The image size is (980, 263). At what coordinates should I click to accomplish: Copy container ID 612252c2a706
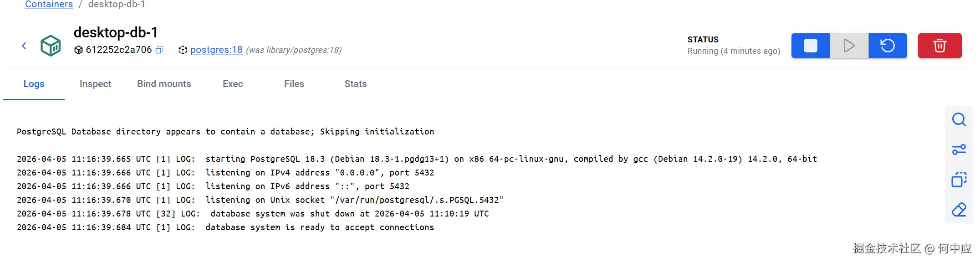pos(159,50)
